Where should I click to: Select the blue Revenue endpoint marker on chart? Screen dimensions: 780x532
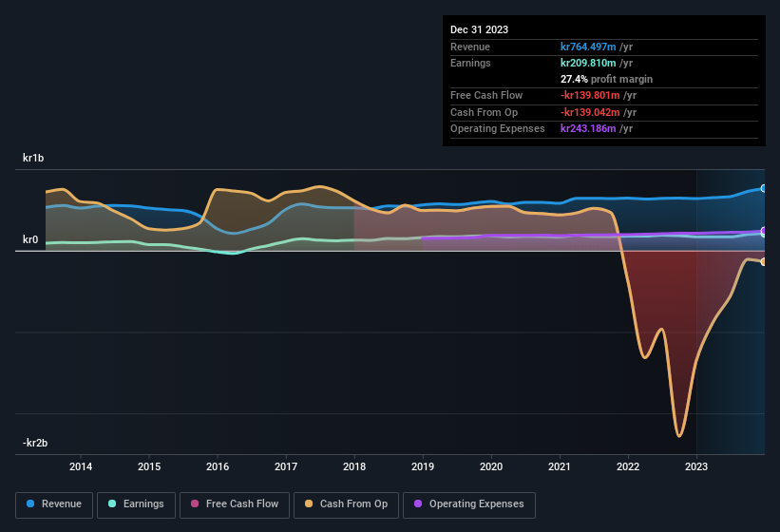click(763, 189)
